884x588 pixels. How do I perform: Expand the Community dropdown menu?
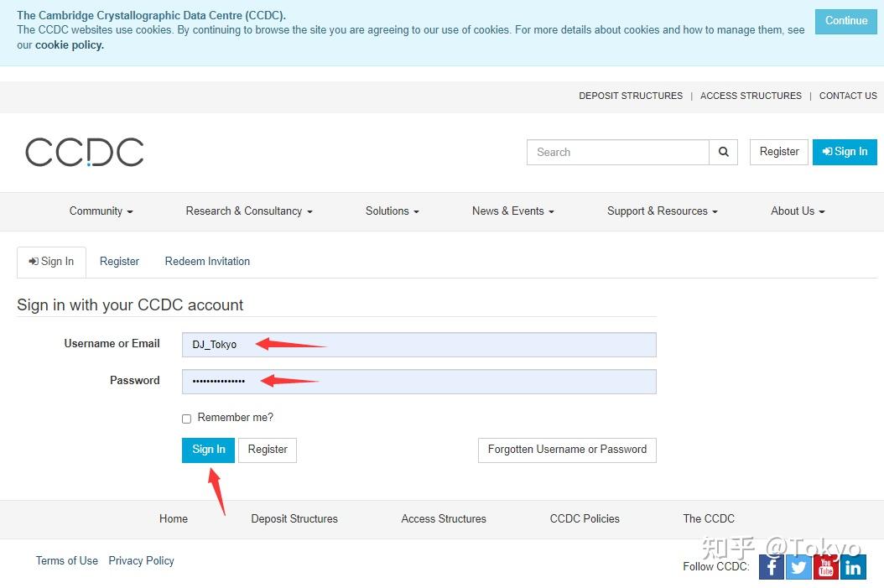click(x=101, y=211)
